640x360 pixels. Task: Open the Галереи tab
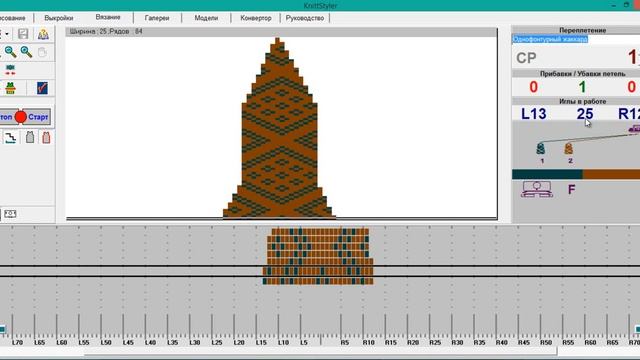(x=157, y=18)
